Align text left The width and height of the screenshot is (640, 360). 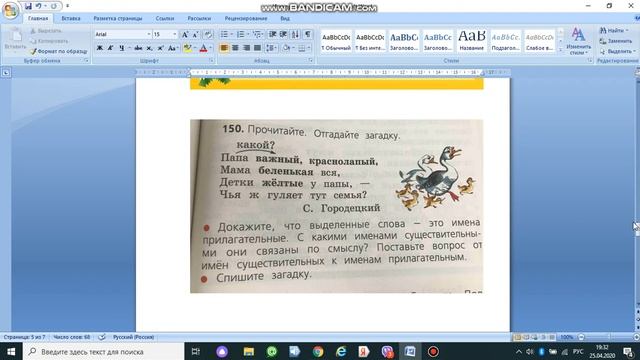tap(224, 48)
